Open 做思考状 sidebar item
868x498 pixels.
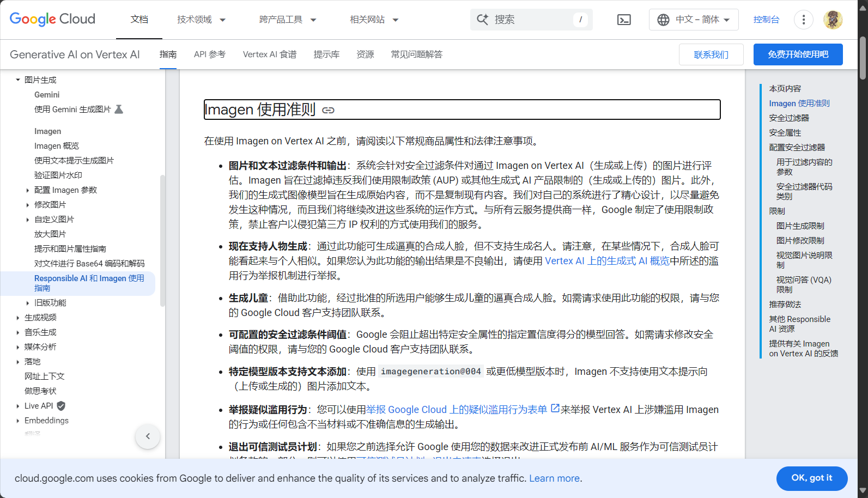(40, 391)
